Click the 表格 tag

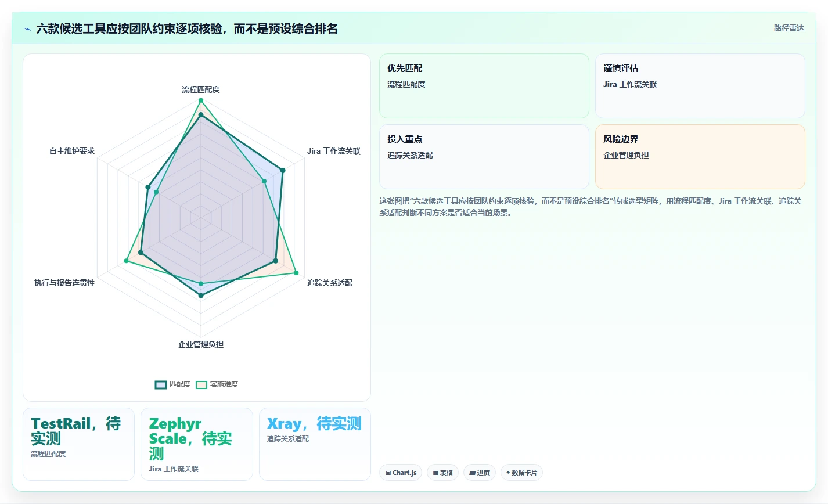coord(442,473)
